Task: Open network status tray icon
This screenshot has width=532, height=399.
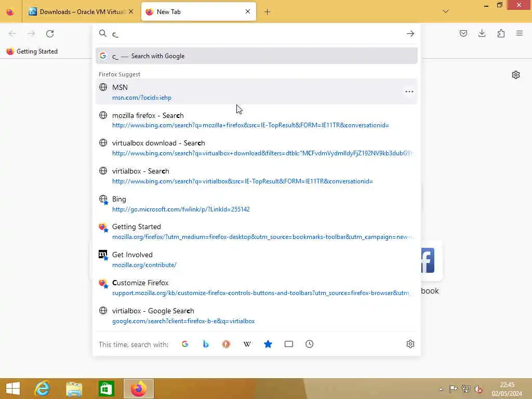Action: pos(466,389)
